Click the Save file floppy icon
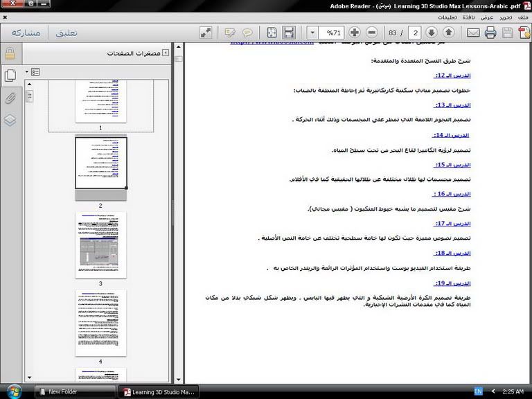 [508, 33]
